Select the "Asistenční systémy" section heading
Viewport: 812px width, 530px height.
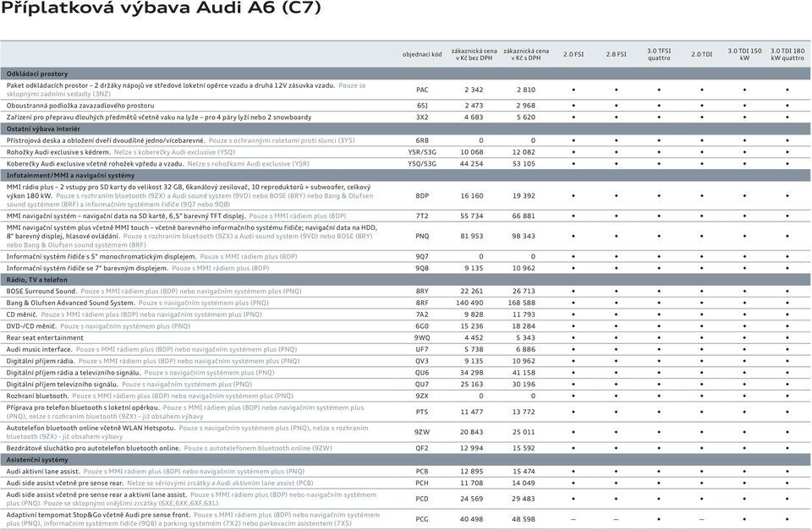point(37,460)
